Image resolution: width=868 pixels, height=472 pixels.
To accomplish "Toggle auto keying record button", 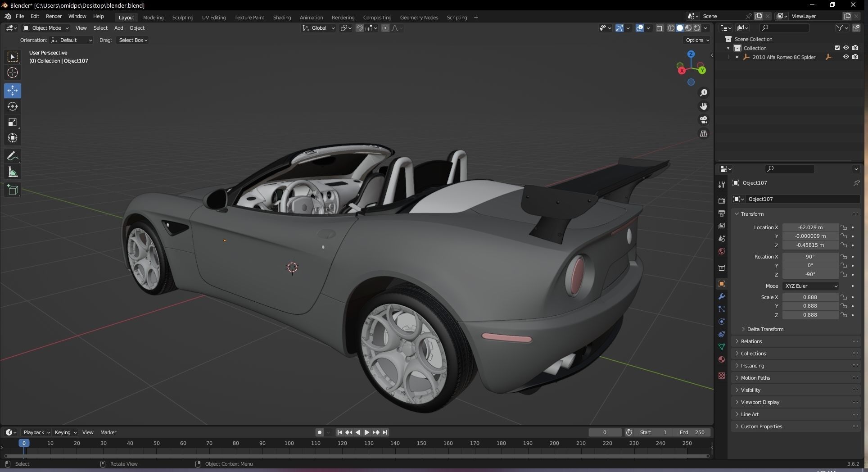I will pos(319,432).
